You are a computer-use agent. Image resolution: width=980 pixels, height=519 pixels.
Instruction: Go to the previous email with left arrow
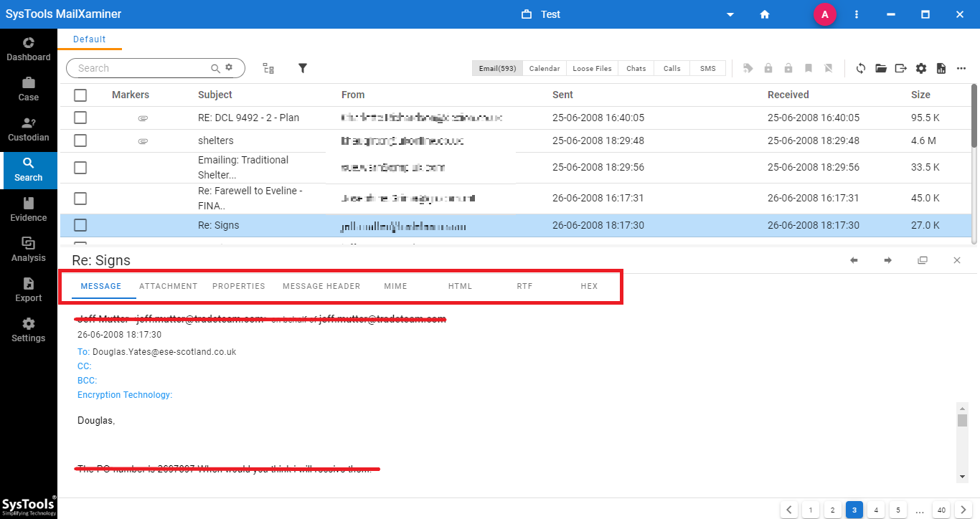[854, 260]
